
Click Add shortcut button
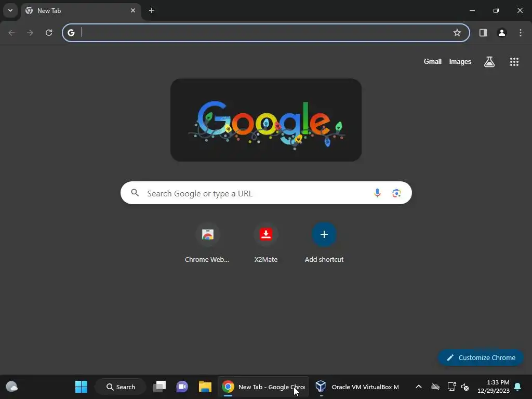(324, 243)
